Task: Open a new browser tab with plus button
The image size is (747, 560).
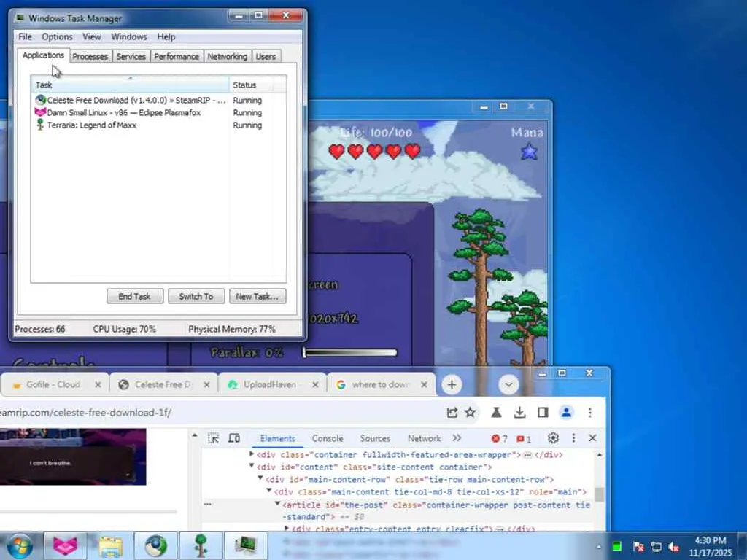Action: coord(452,384)
